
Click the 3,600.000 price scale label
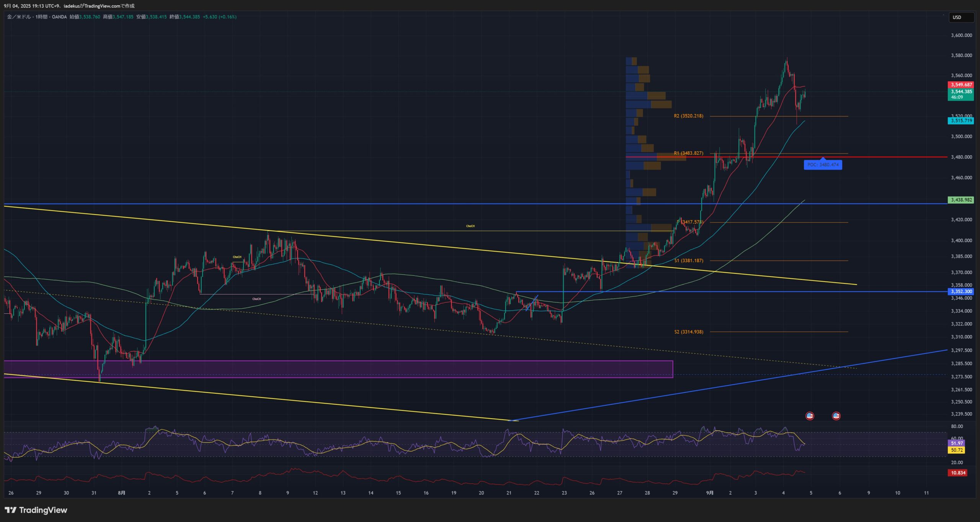pos(961,35)
